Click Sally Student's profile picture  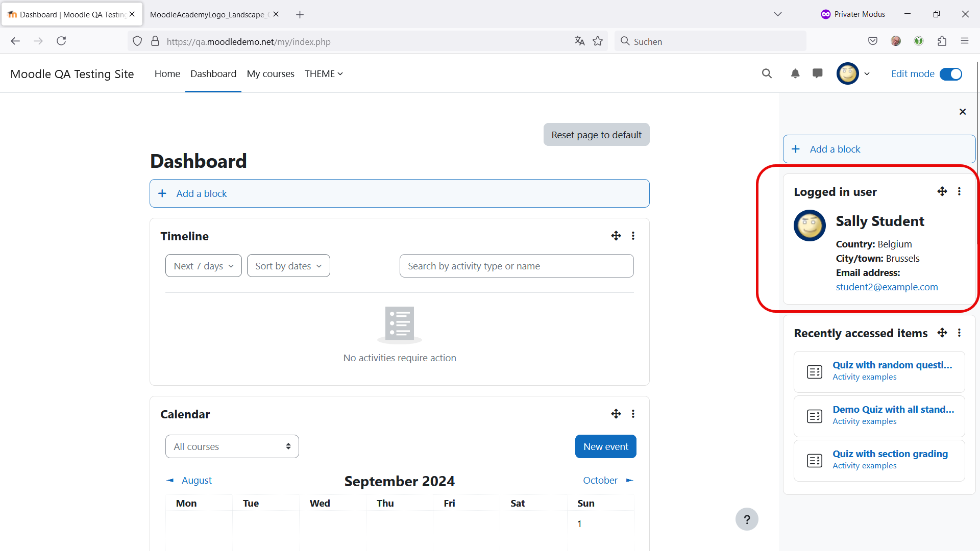(x=810, y=226)
